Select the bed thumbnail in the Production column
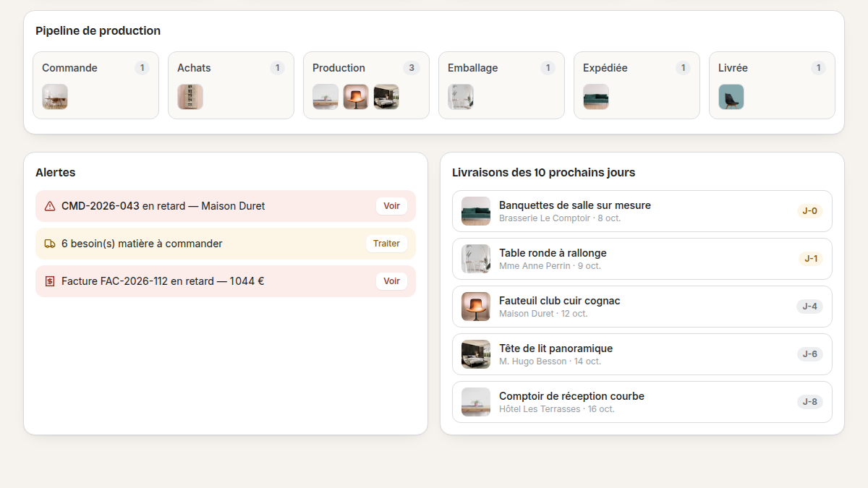The width and height of the screenshot is (868, 488). tap(386, 97)
